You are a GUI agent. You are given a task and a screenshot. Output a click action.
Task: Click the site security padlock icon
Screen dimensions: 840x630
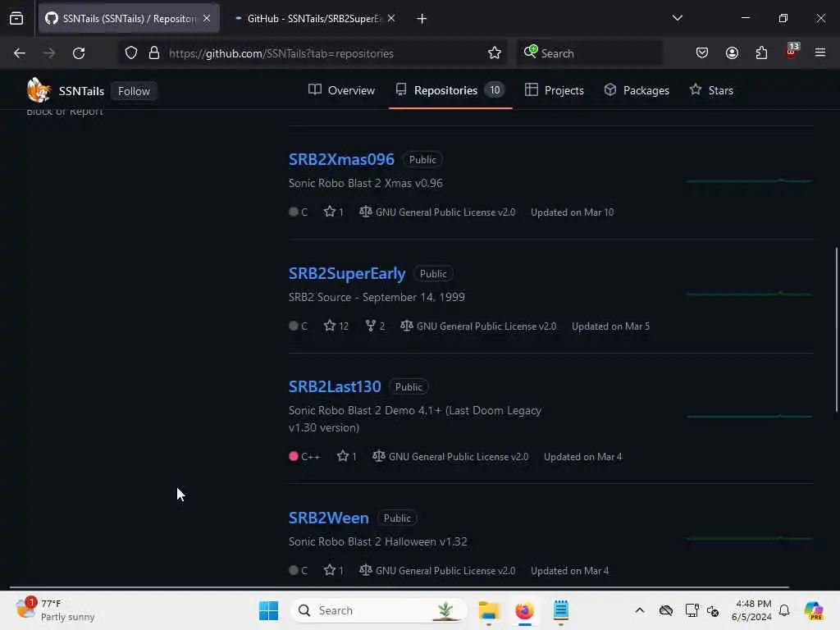click(x=154, y=53)
